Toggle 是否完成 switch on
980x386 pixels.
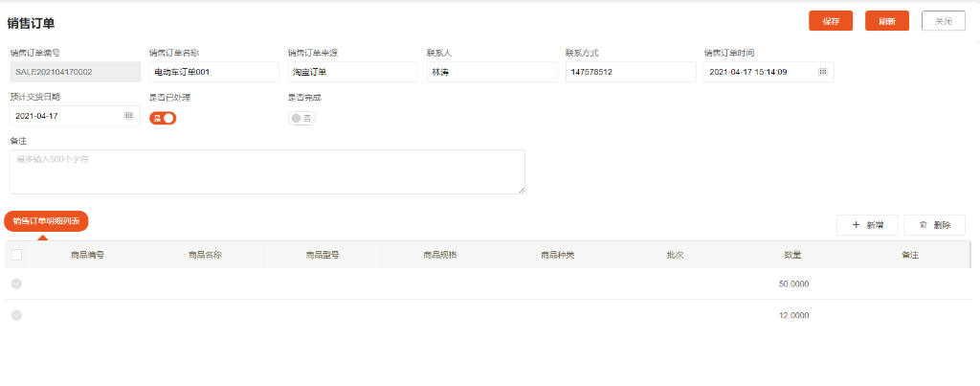pos(301,118)
